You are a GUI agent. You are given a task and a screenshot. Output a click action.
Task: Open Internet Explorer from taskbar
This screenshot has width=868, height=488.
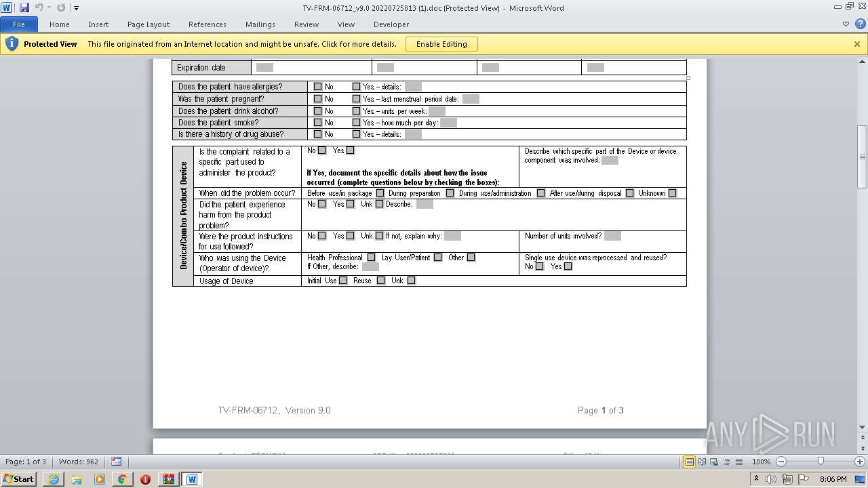54,479
